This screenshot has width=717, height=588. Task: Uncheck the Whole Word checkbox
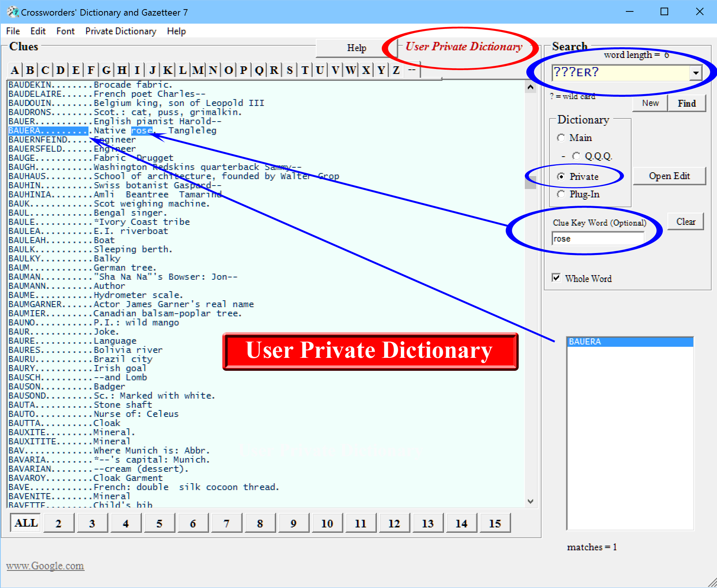556,278
